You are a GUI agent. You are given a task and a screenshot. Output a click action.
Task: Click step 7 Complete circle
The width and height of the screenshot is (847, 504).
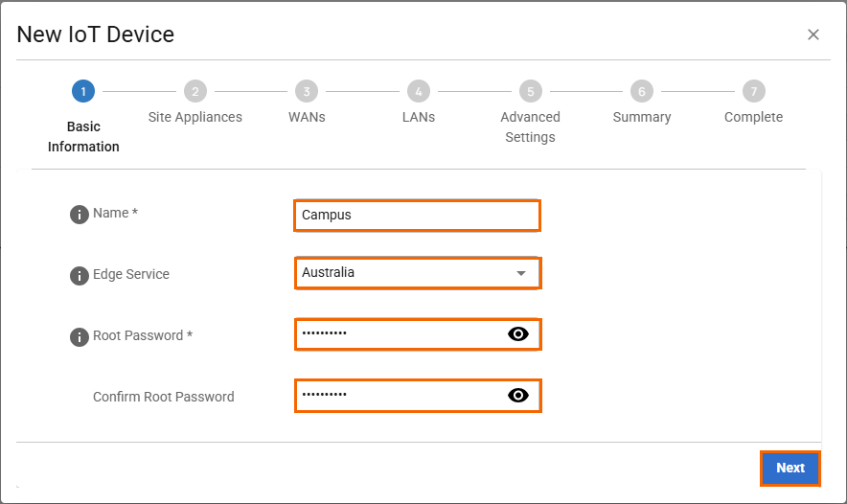pyautogui.click(x=754, y=92)
